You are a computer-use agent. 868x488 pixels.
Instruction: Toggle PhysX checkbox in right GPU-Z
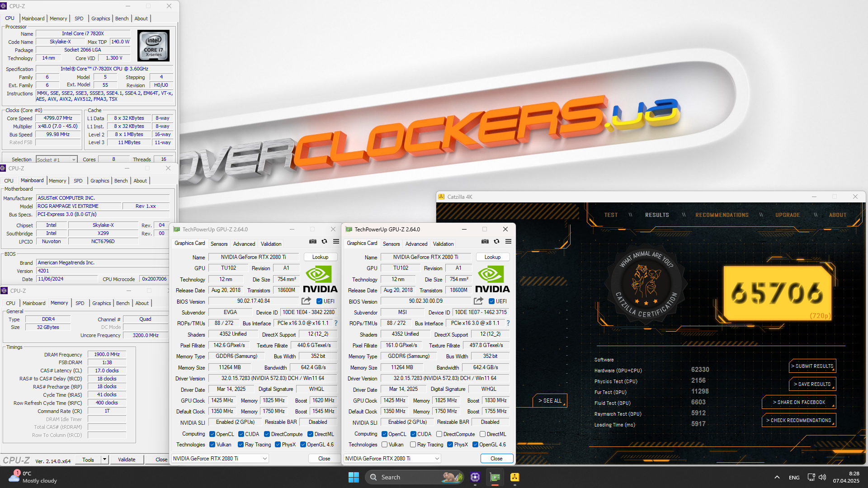450,445
